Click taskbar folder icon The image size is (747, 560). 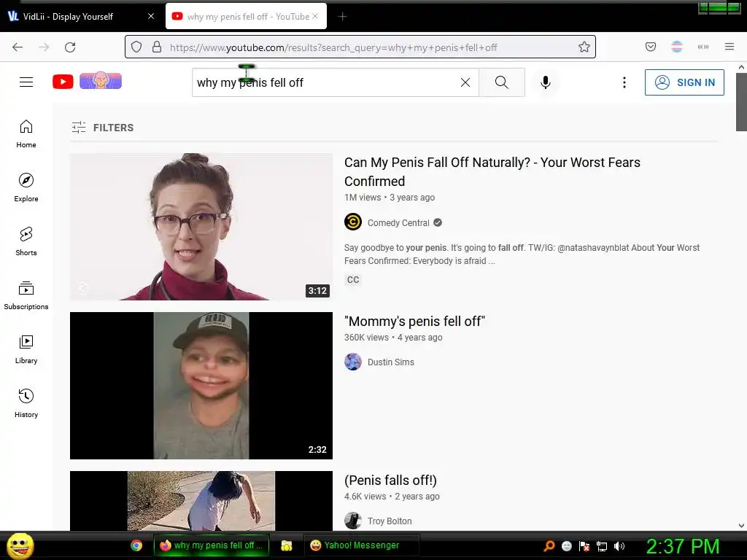286,545
